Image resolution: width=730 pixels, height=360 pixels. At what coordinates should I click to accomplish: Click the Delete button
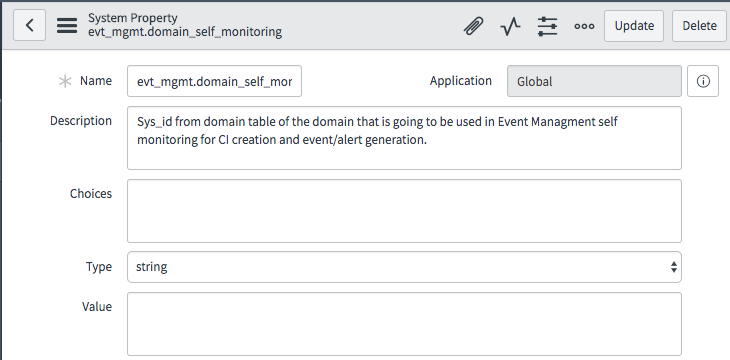point(700,26)
